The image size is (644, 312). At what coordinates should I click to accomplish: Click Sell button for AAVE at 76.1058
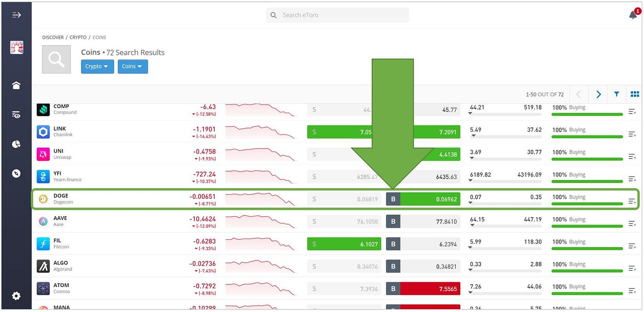[344, 221]
